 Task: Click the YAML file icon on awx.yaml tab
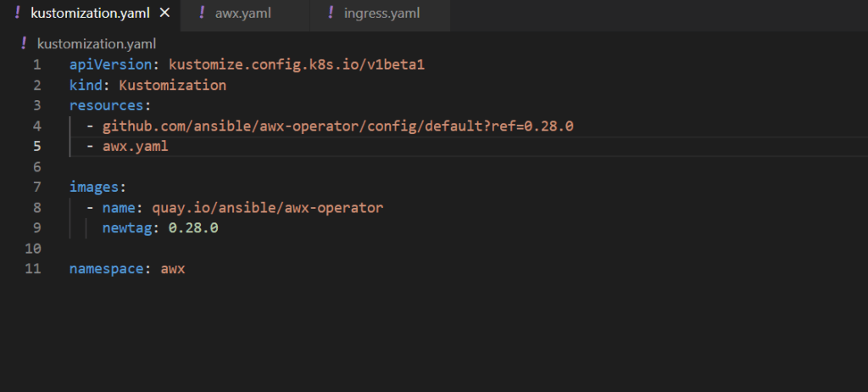pyautogui.click(x=202, y=14)
